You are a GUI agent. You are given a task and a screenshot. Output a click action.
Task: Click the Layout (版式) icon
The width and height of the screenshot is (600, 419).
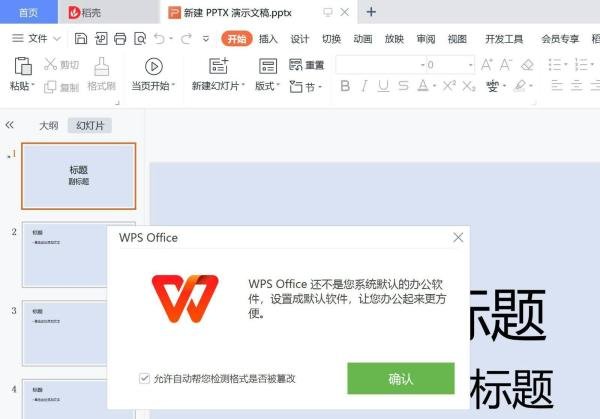click(268, 66)
